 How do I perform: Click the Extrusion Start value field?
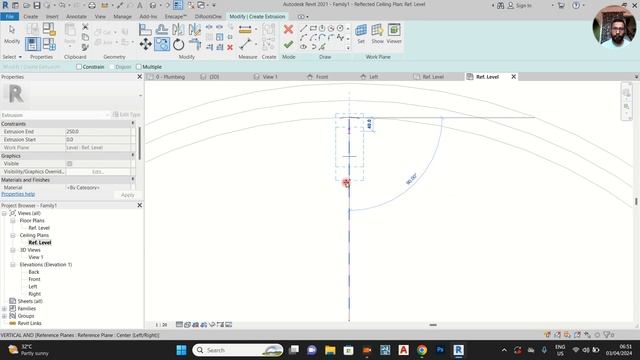98,140
